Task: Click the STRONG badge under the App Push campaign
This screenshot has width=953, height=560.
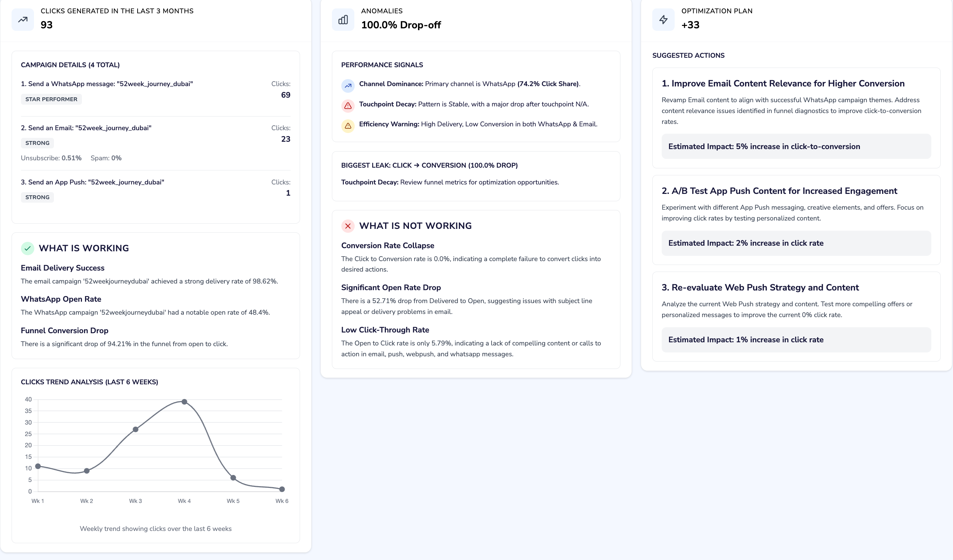Action: [37, 197]
